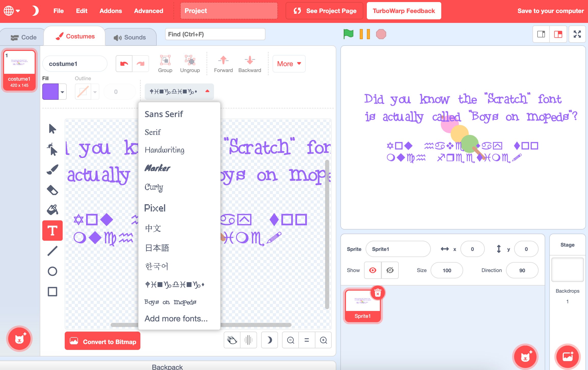Switch to small stage layout
The height and width of the screenshot is (370, 588).
coord(541,34)
